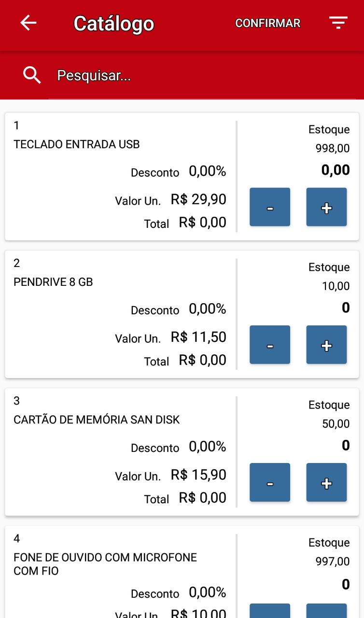The height and width of the screenshot is (618, 364).
Task: Increase quantity of CARTÃO DE MEMÓRIA SAN DISK
Action: 326,482
